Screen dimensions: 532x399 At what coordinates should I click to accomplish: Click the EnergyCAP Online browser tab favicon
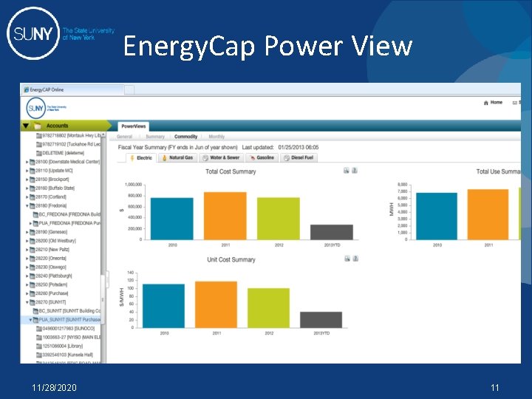pos(26,90)
